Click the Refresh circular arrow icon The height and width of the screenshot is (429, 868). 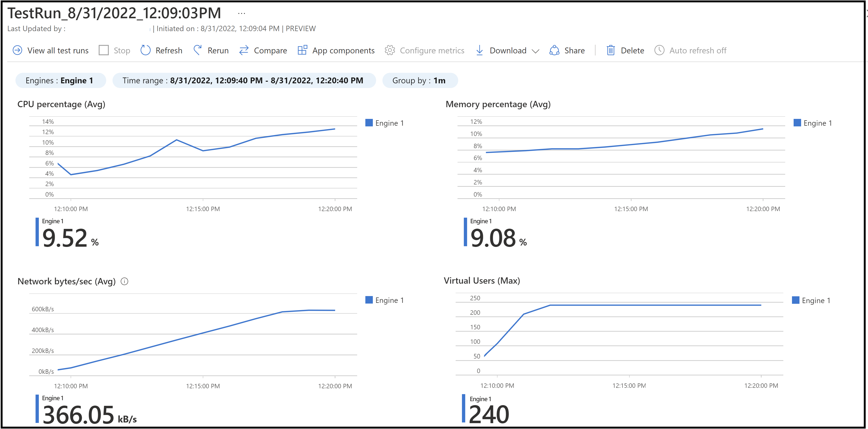pyautogui.click(x=145, y=51)
